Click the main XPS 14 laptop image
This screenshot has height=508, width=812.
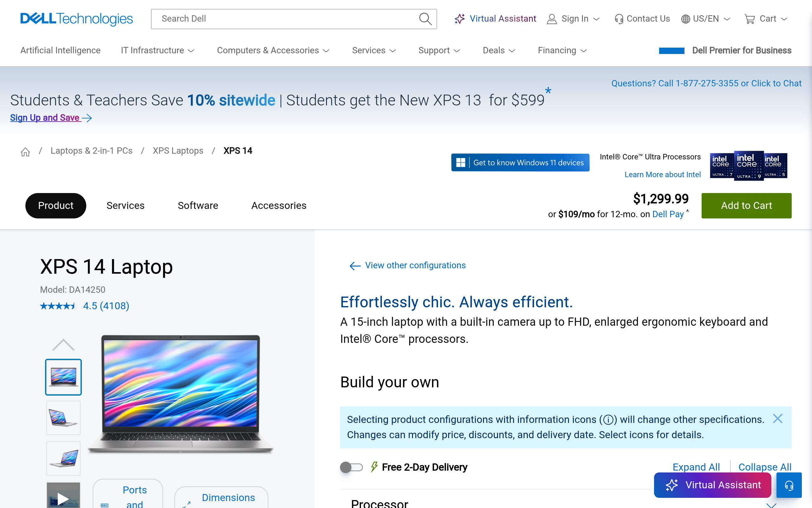click(x=180, y=394)
